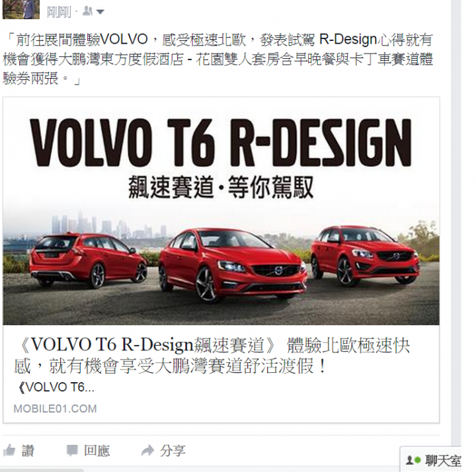Click the thumbs-up icon to like the post

[x=9, y=450]
